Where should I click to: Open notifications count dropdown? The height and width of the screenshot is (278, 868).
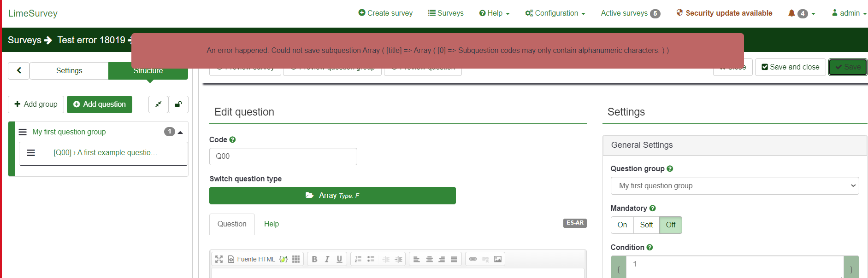coord(807,14)
